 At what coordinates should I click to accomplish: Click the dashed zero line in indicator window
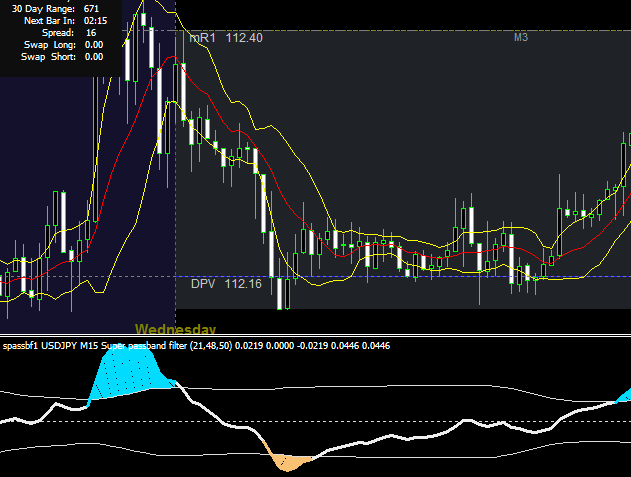(450, 421)
